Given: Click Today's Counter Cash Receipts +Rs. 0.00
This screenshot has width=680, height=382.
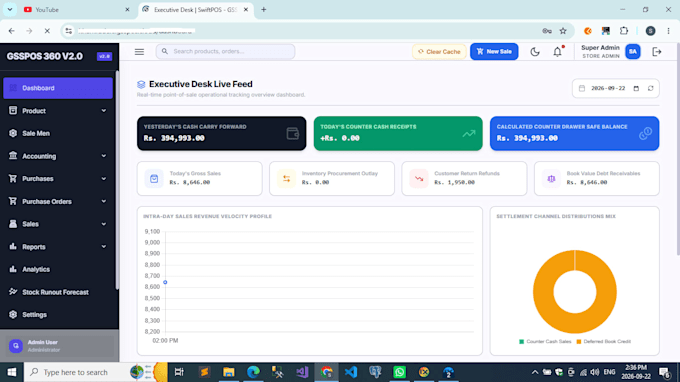Looking at the screenshot, I should (340, 138).
